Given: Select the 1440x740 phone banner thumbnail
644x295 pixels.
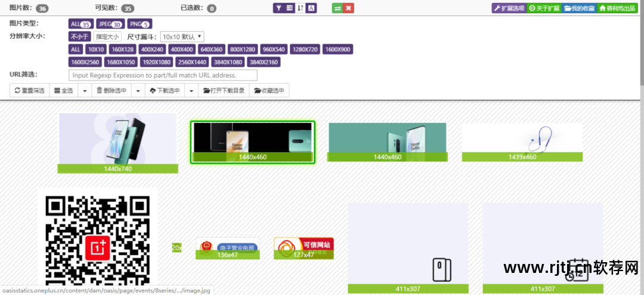Looking at the screenshot, I should click(118, 143).
